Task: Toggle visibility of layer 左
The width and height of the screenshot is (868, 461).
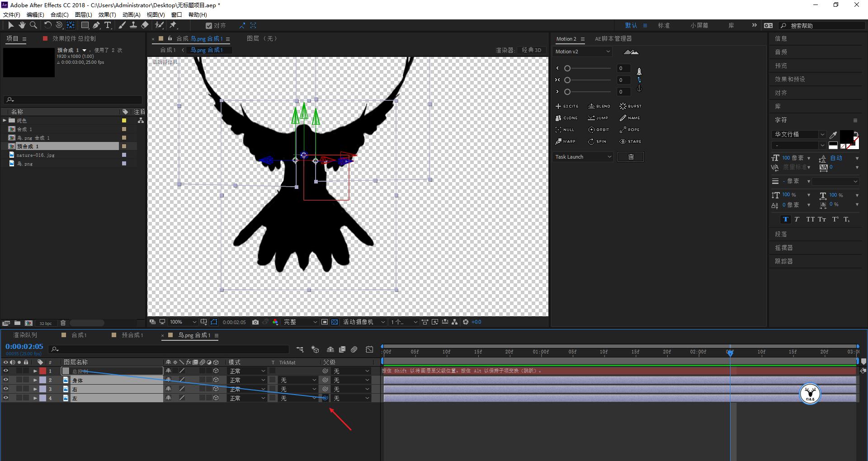Action: pyautogui.click(x=6, y=398)
